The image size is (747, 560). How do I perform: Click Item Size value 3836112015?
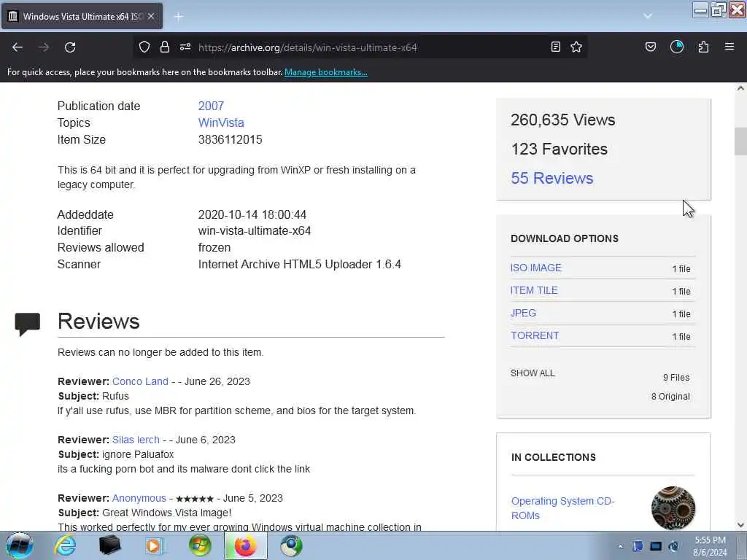tap(230, 139)
